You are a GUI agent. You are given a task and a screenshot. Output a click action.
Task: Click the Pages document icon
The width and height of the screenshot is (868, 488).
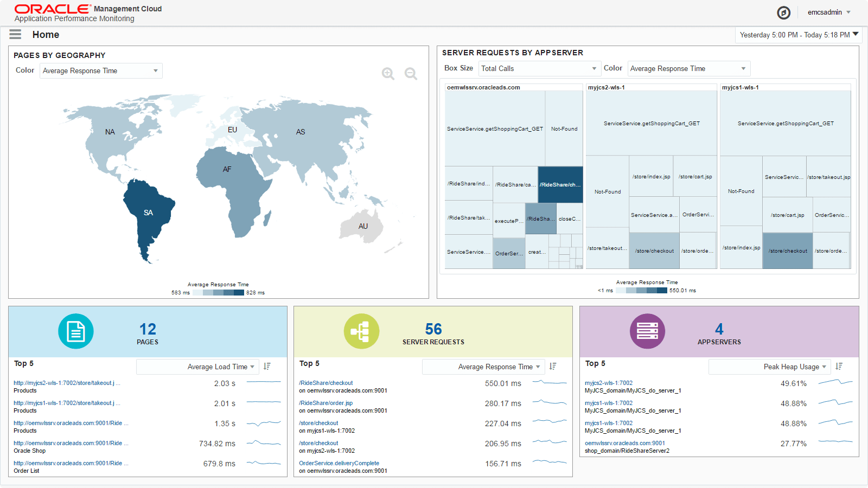(x=76, y=331)
